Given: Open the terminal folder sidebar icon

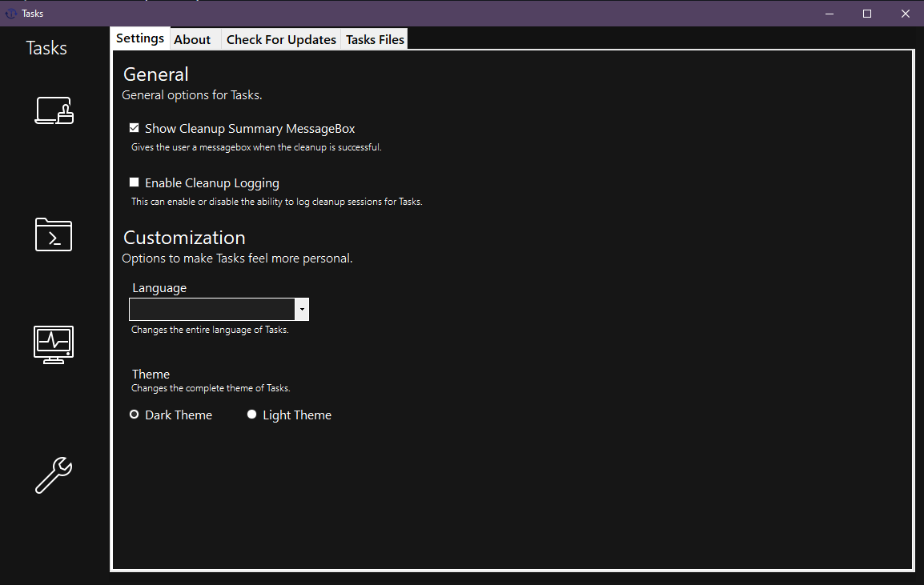Looking at the screenshot, I should pyautogui.click(x=54, y=234).
